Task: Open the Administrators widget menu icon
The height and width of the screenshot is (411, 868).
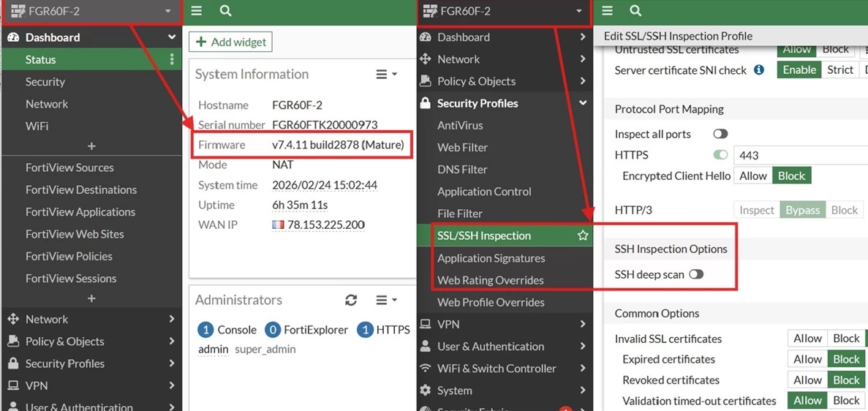Action: (386, 300)
